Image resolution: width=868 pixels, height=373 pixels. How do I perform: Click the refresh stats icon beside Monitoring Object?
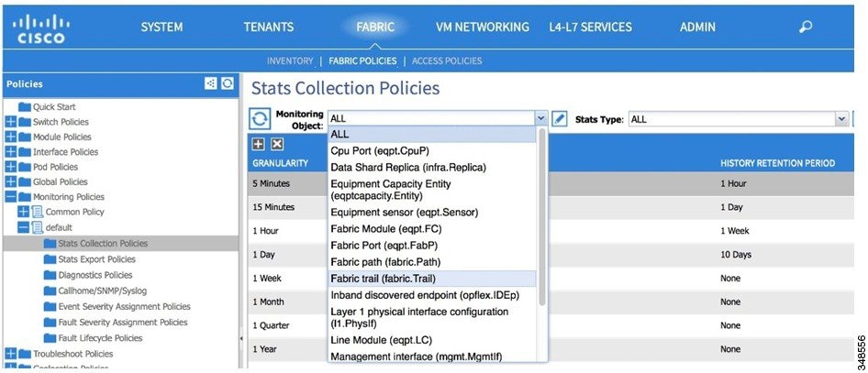(x=260, y=119)
